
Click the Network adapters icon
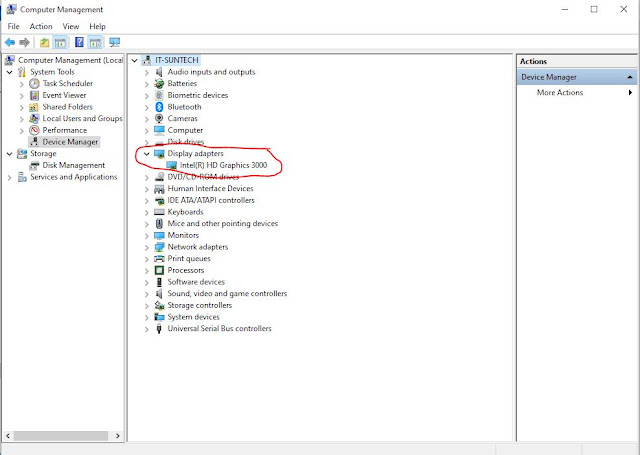159,247
